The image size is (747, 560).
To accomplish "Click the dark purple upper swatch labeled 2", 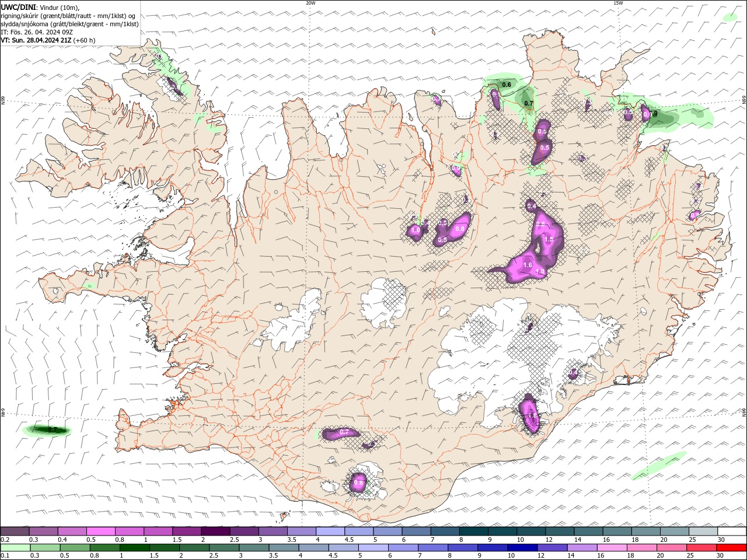I will click(215, 531).
